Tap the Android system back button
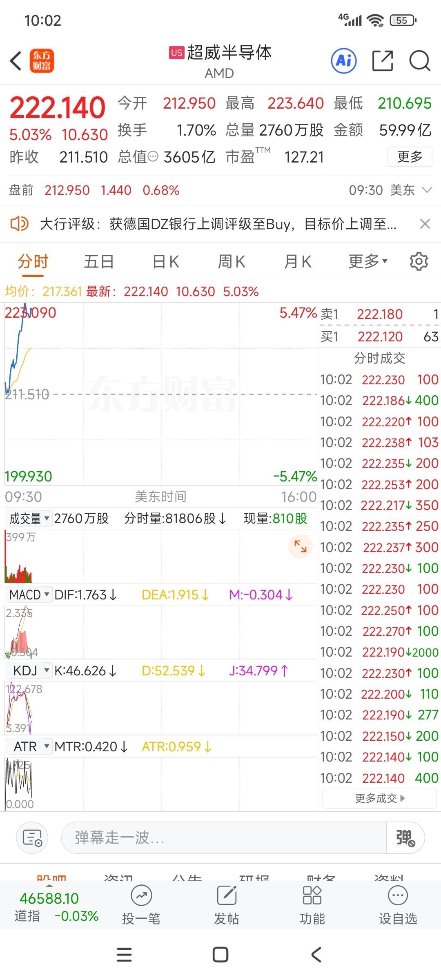This screenshot has height=980, width=441. point(316,955)
